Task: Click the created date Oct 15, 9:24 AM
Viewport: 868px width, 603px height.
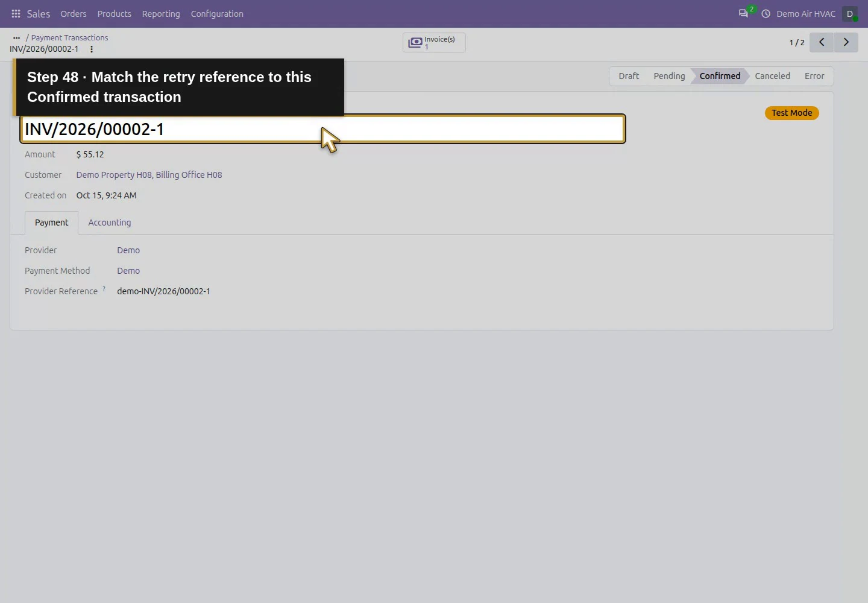Action: (x=107, y=195)
